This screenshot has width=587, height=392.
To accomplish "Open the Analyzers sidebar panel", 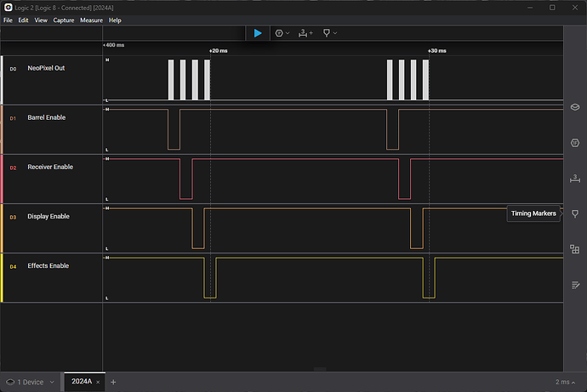I will tap(574, 141).
